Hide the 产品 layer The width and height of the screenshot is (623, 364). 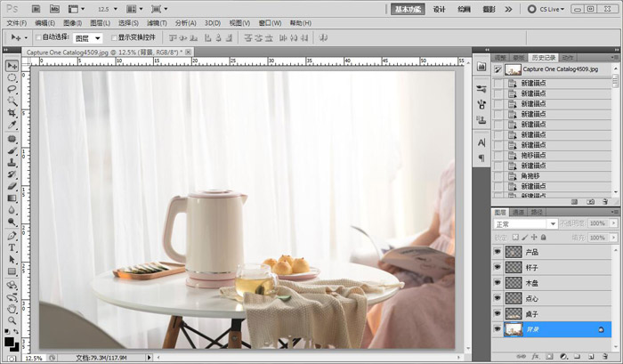(x=498, y=252)
